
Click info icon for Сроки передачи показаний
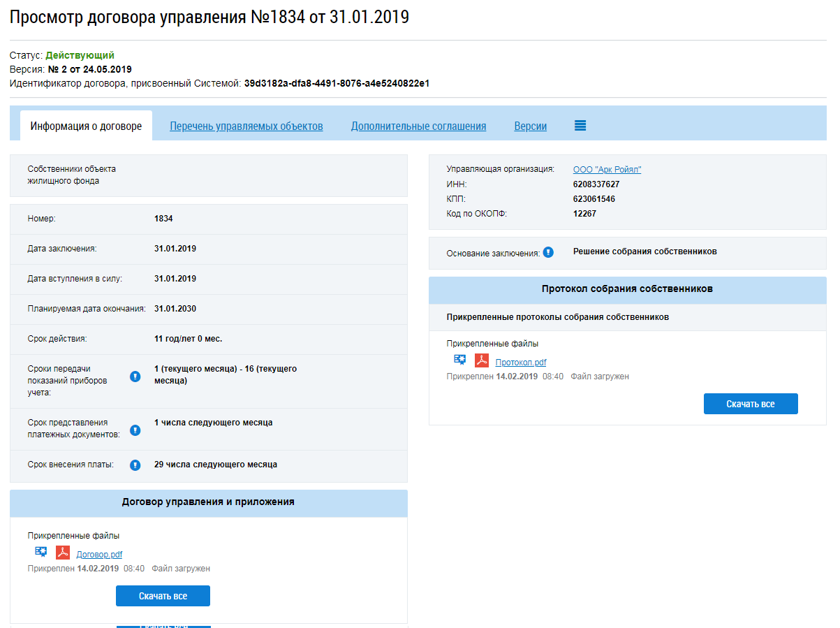[135, 377]
